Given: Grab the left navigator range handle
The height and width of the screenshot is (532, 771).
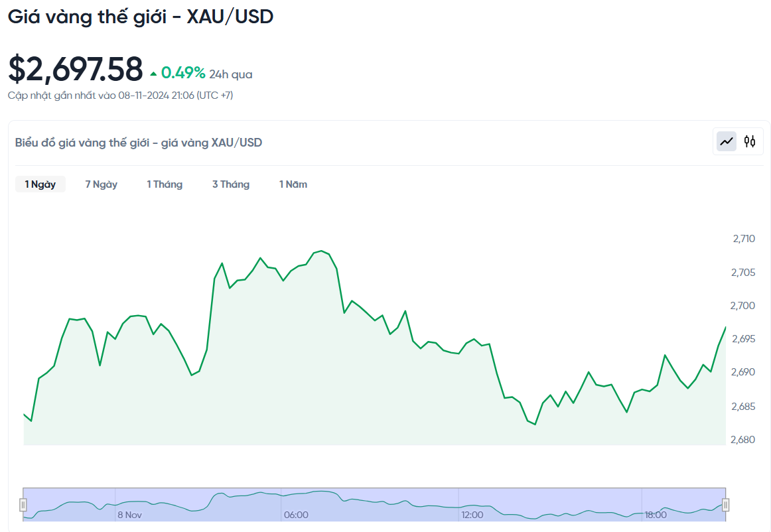Looking at the screenshot, I should click(23, 505).
